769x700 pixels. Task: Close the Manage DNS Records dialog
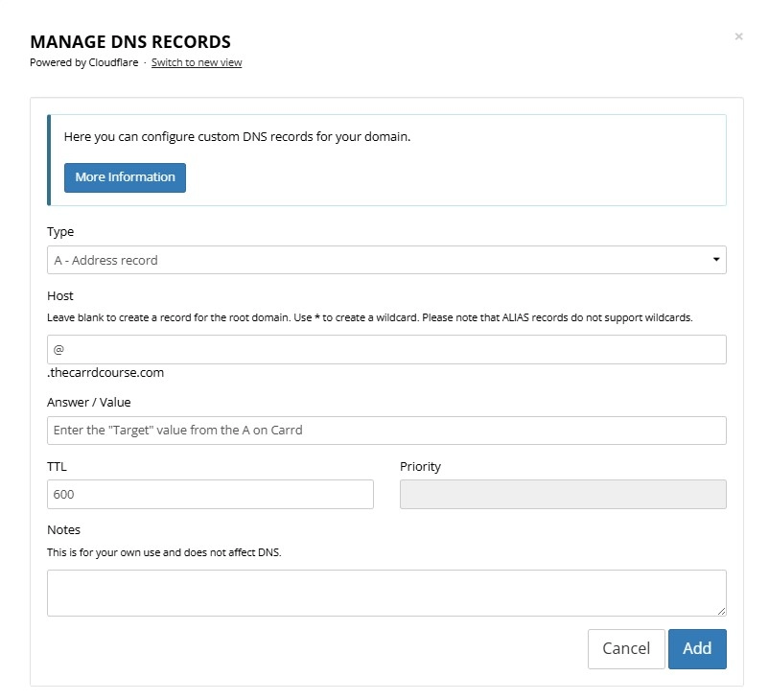coord(738,36)
